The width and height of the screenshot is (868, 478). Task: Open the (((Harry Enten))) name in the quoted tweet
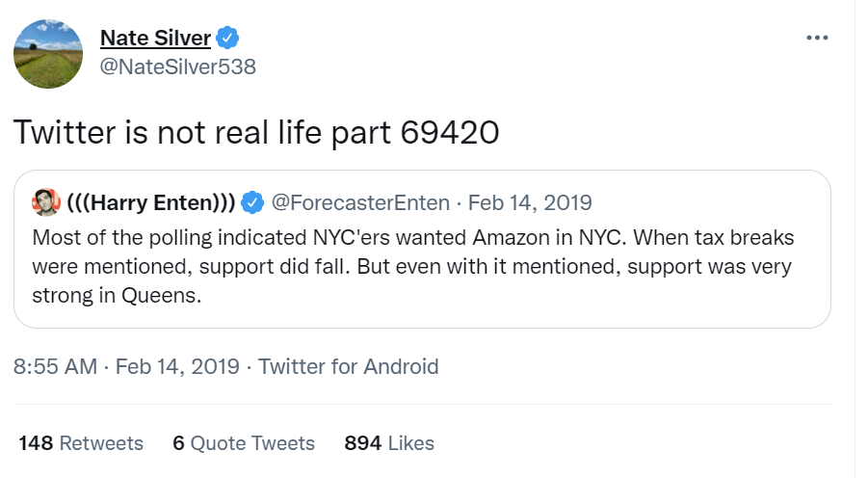tap(150, 202)
